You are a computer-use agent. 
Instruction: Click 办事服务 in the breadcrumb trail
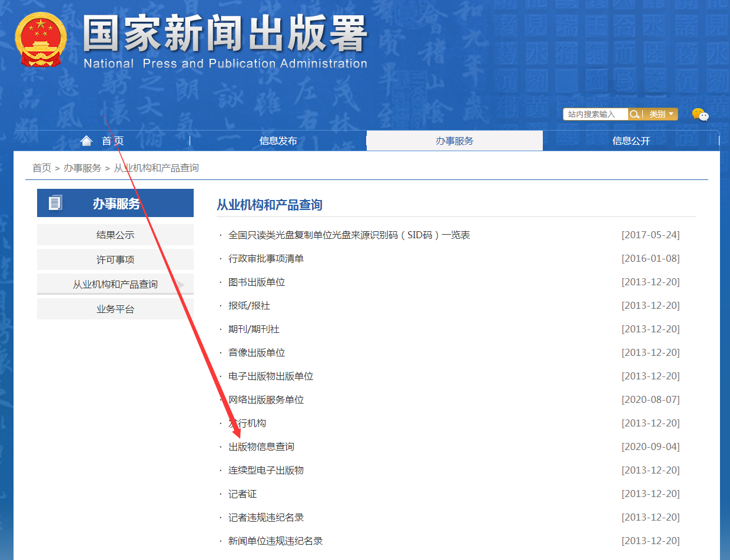[x=82, y=168]
